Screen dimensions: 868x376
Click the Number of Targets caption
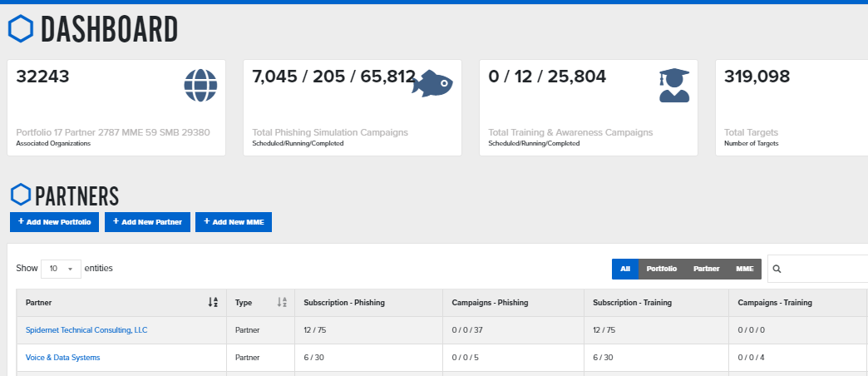click(x=752, y=143)
